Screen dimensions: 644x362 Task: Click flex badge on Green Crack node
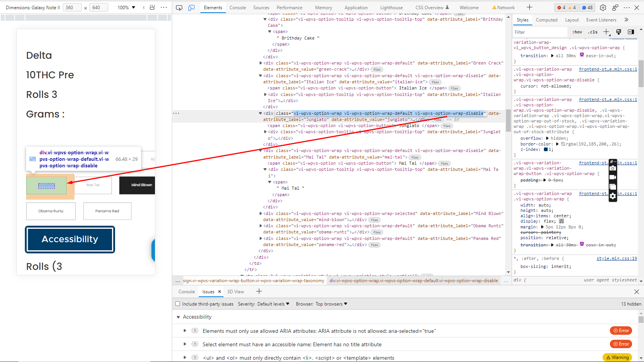[x=377, y=69]
